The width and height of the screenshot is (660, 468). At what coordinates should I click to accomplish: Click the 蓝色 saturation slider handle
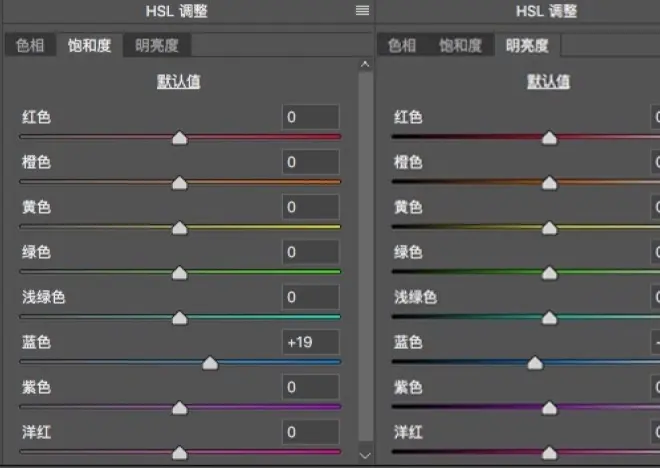210,363
